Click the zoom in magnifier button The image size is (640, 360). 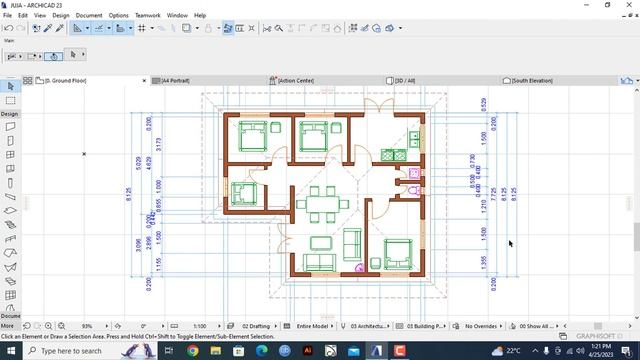point(49,326)
